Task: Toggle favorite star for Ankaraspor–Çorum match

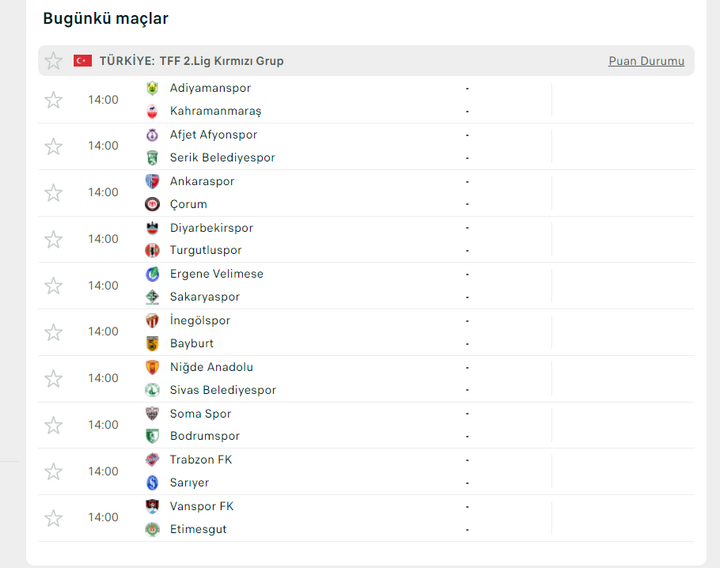Action: (x=53, y=193)
